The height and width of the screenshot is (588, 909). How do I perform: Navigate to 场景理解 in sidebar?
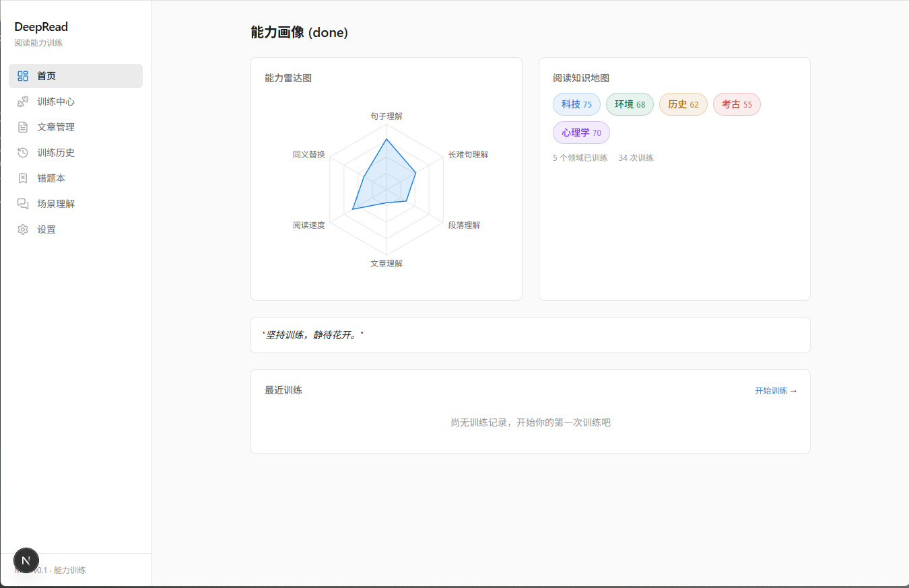coord(75,204)
